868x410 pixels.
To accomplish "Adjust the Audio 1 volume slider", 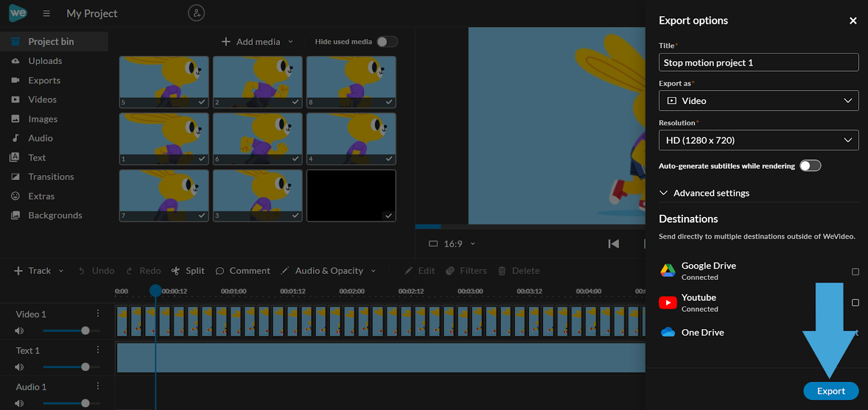I will (x=71, y=403).
